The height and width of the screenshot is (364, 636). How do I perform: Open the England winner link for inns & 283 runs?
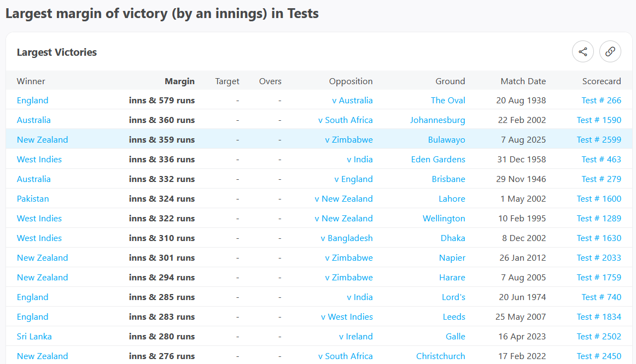(32, 317)
